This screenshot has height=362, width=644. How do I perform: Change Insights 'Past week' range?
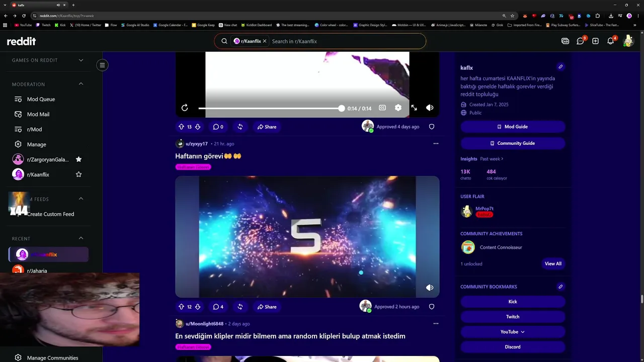[x=492, y=159]
